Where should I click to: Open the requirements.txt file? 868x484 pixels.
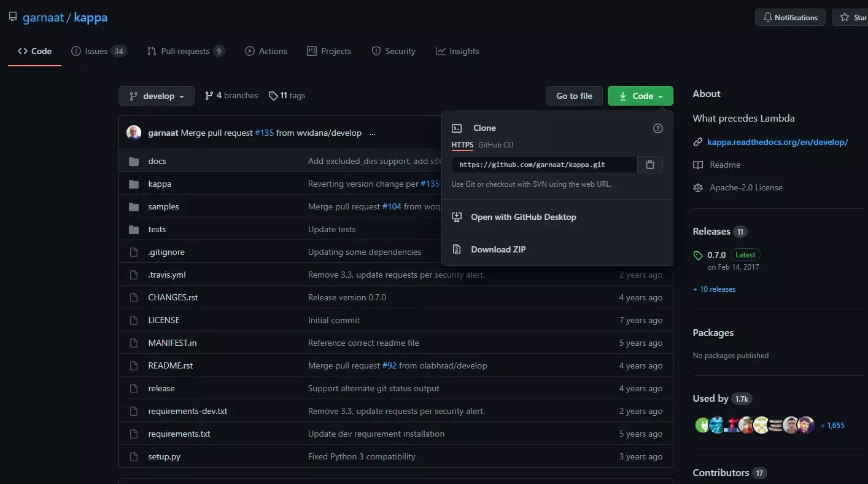tap(179, 434)
